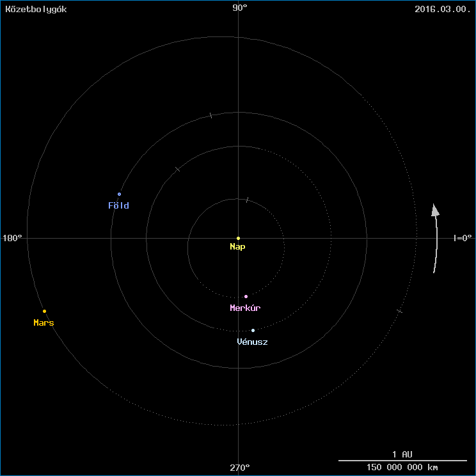
Task: Click the 'Vénusz' text label
Action: click(252, 342)
